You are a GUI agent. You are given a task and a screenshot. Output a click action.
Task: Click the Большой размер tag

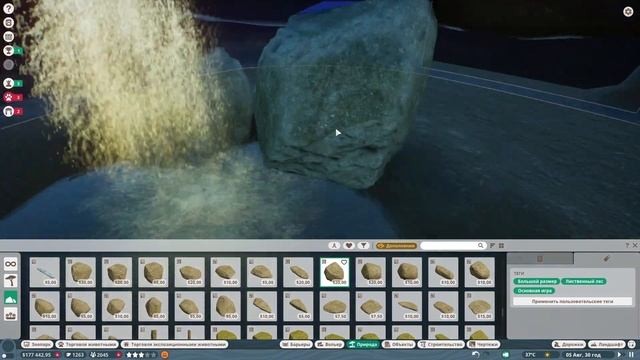pos(536,282)
